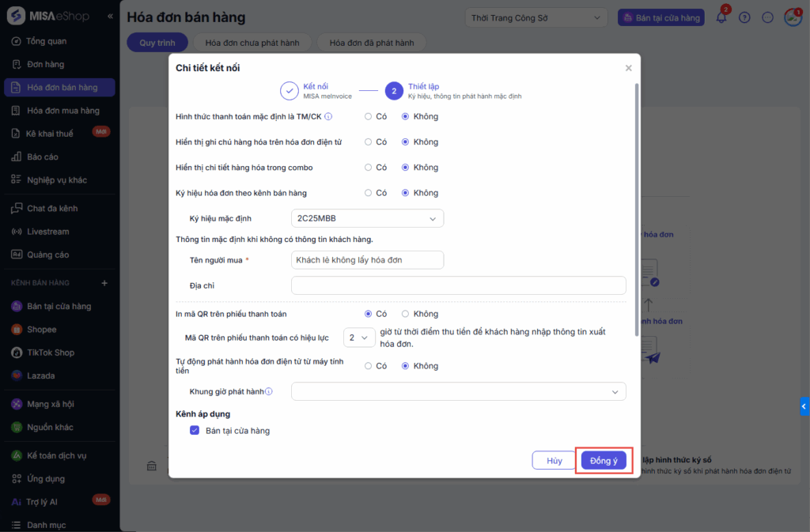Open Hóa đơn bán hàng in sidebar
Screen dimensions: 810x532
tap(59, 87)
